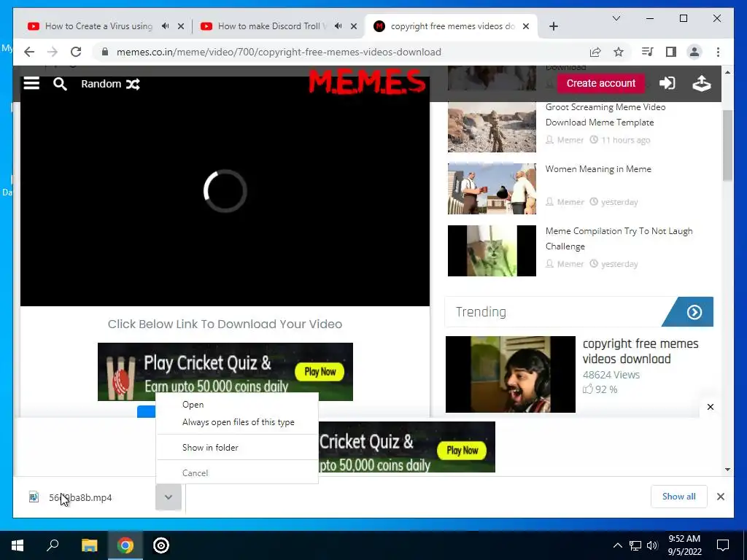Click the share page icon

pyautogui.click(x=595, y=52)
